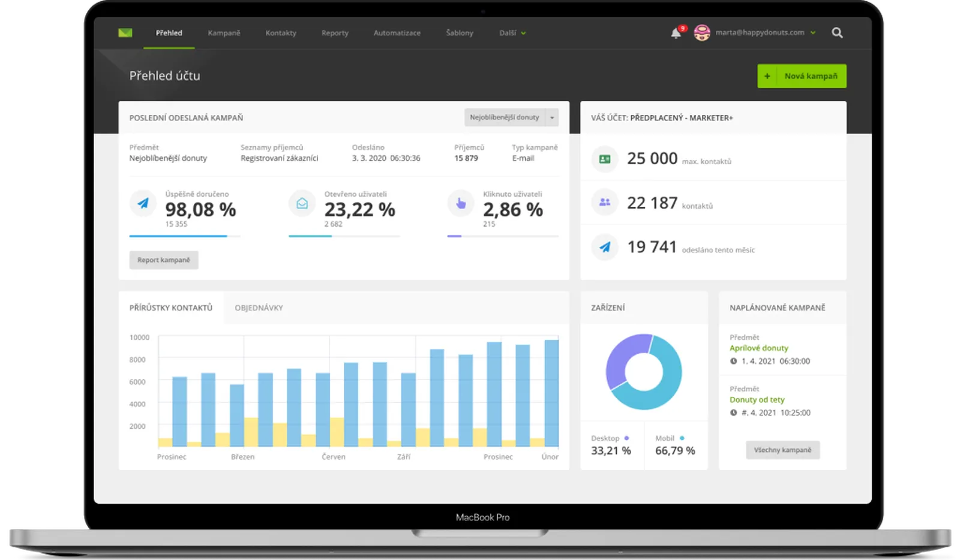Switch to the Objednávky tab
Image resolution: width=960 pixels, height=560 pixels.
(259, 308)
